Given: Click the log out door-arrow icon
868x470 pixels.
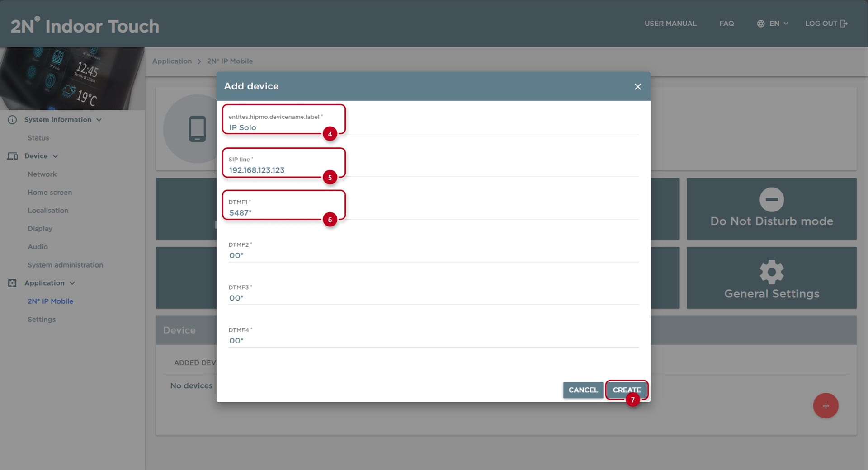Looking at the screenshot, I should point(844,23).
